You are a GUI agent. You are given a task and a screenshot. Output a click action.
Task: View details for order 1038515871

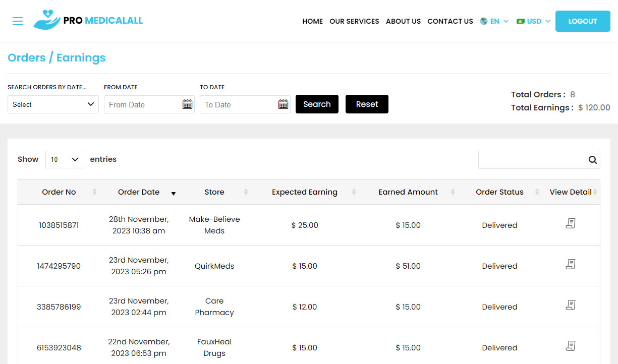571,223
